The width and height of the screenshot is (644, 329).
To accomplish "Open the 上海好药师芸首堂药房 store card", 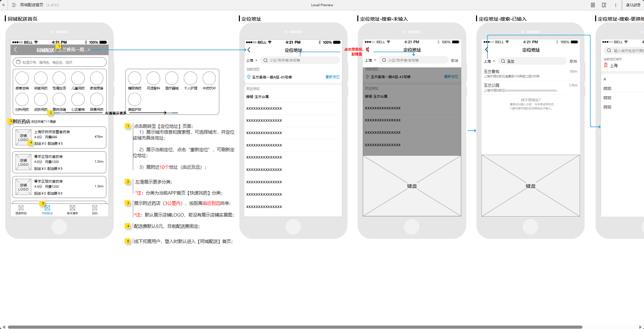I will click(59, 138).
